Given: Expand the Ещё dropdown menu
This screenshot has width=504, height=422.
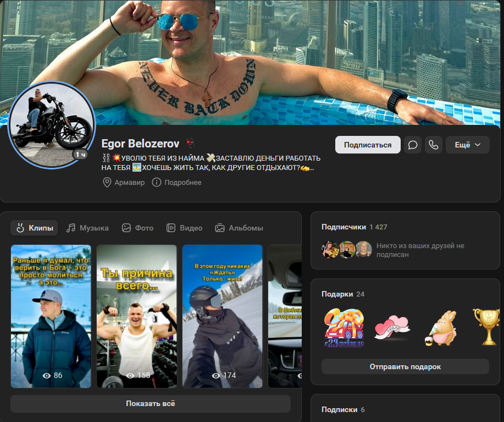Looking at the screenshot, I should pyautogui.click(x=467, y=145).
